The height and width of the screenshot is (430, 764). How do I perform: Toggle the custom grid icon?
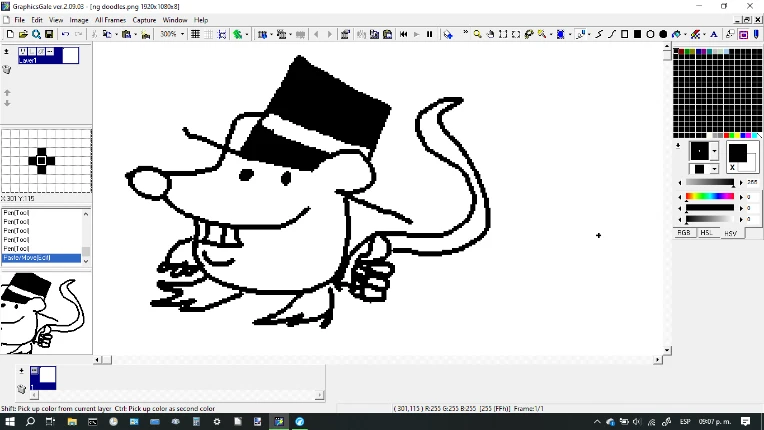coord(209,34)
